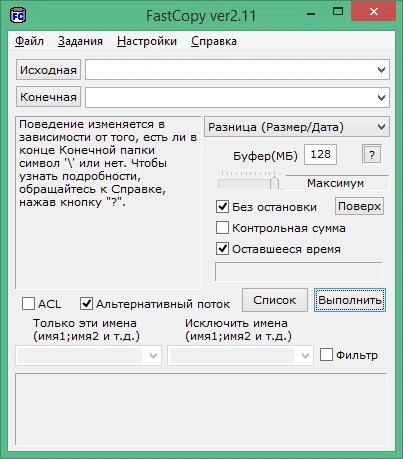Click the FastCopy FC title bar icon
Screen dimensions: 403x459
tap(18, 15)
